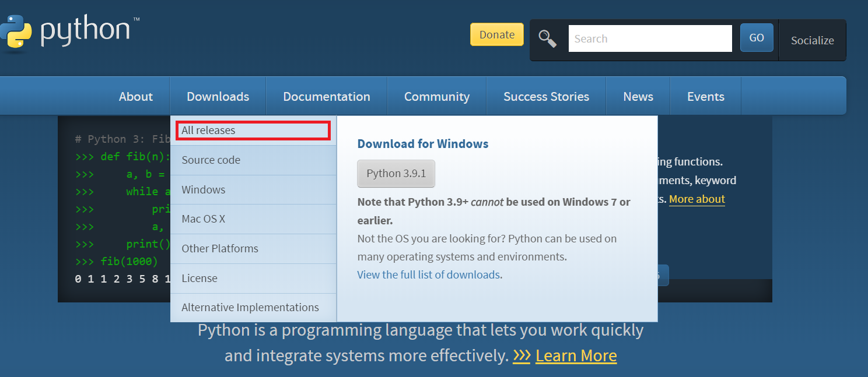Image resolution: width=868 pixels, height=377 pixels.
Task: Click the GO search button
Action: [757, 38]
